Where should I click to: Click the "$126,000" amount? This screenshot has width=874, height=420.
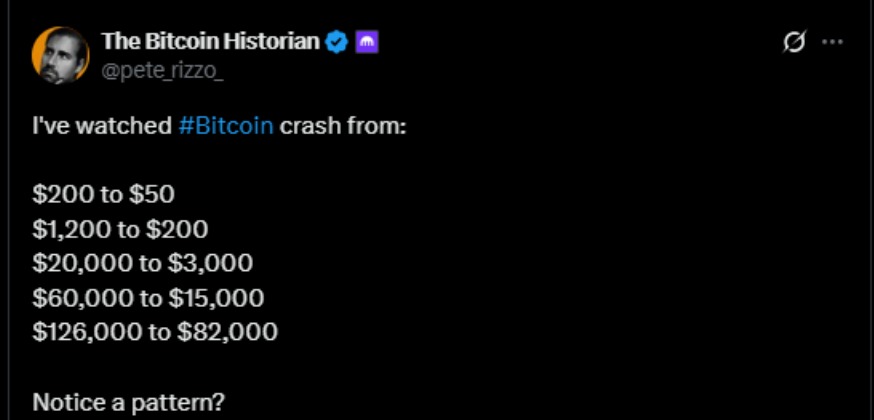tap(88, 332)
